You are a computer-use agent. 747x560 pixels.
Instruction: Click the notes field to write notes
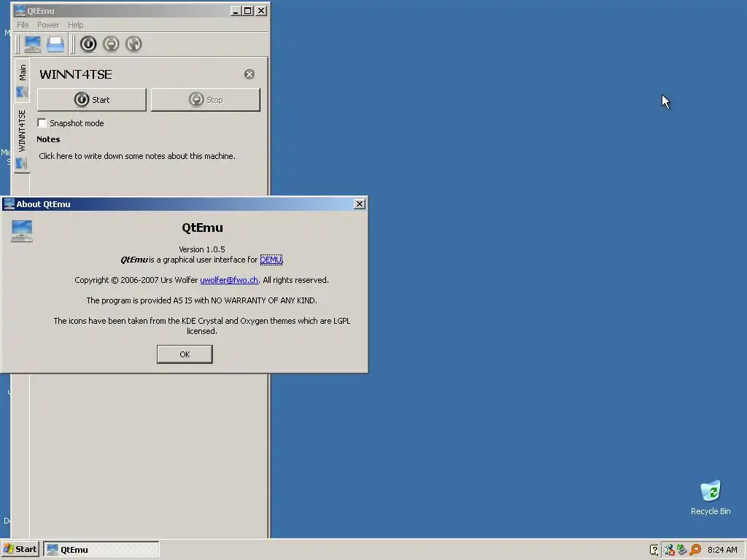[136, 156]
